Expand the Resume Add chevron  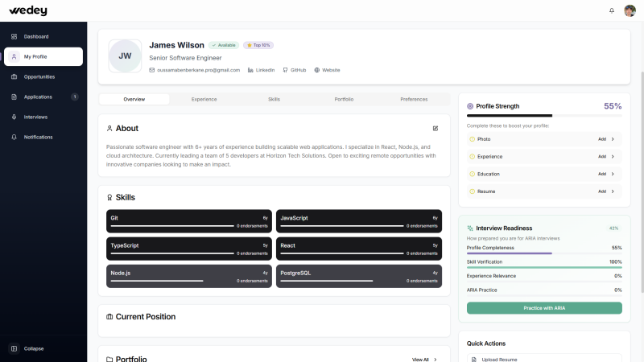[x=613, y=191]
